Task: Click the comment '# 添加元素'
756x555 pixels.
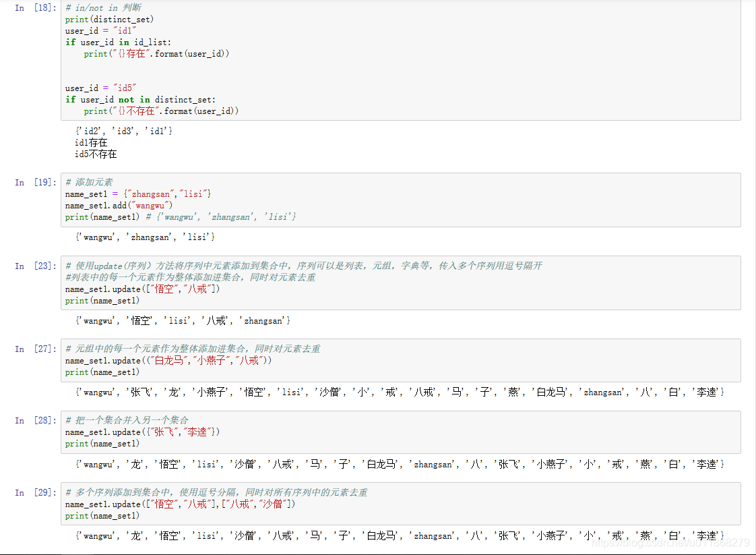Action: [x=89, y=183]
